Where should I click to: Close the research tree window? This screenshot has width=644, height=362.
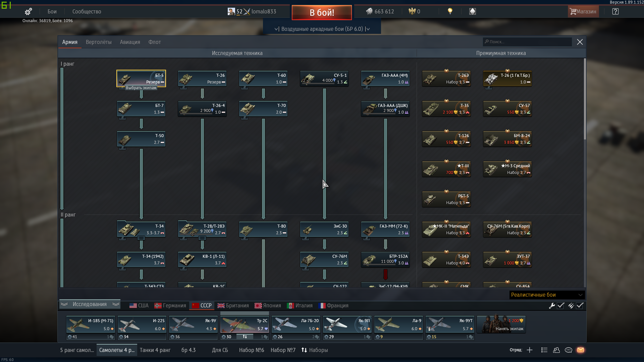tap(580, 42)
